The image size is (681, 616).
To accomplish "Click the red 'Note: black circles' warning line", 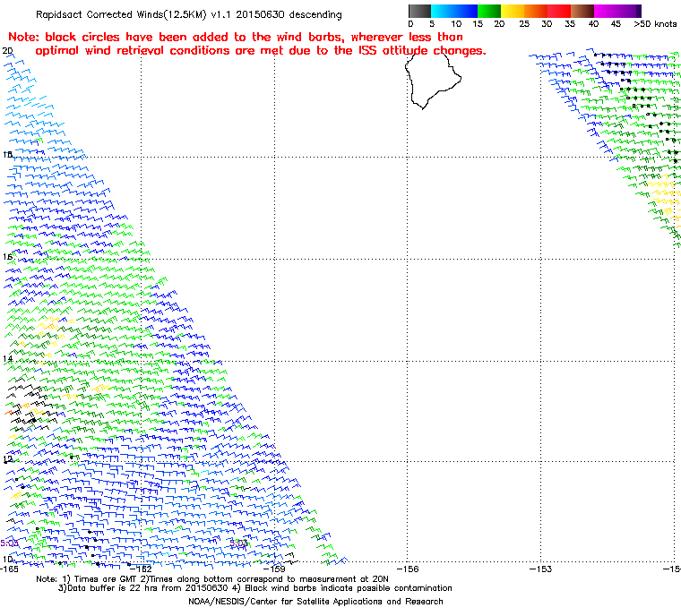I will (x=236, y=37).
